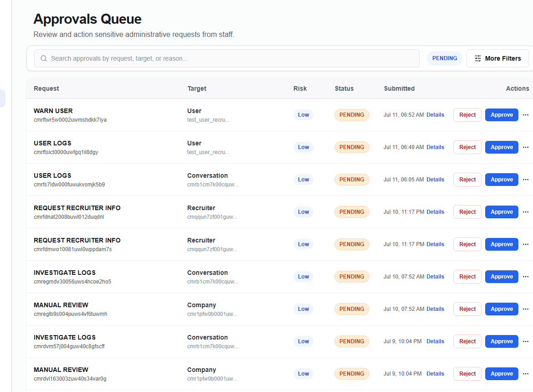Open Details for INVESTIGATE LOGS cmregmdv
The height and width of the screenshot is (392, 533).
tap(435, 277)
